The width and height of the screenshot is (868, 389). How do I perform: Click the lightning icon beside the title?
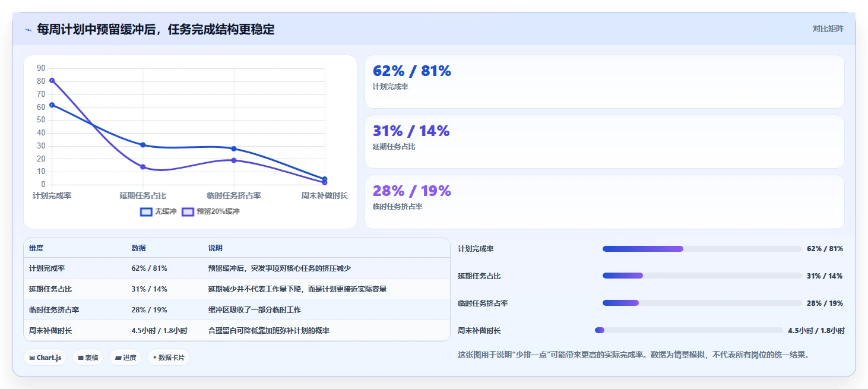tap(28, 30)
